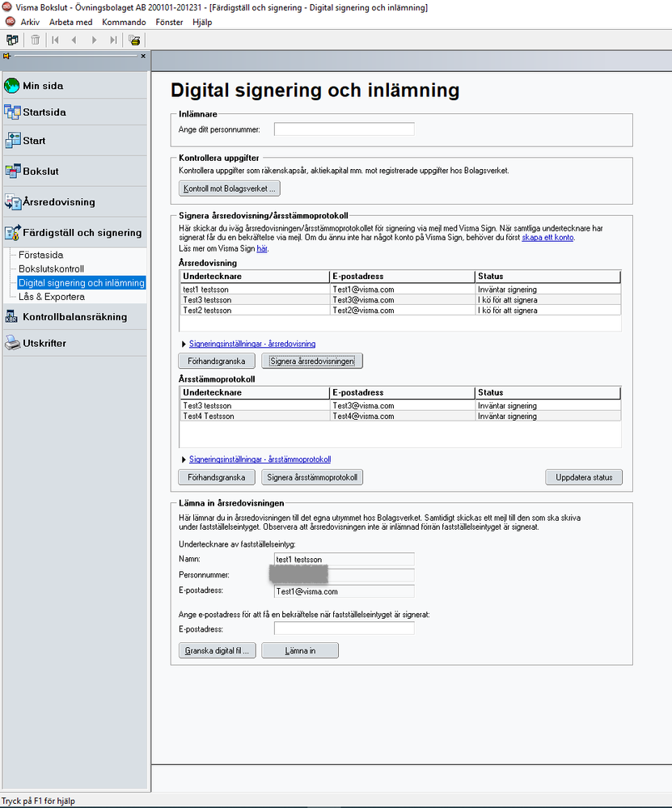Open the Arkiv menu
Viewport: 672px width, 808px height.
[x=30, y=22]
